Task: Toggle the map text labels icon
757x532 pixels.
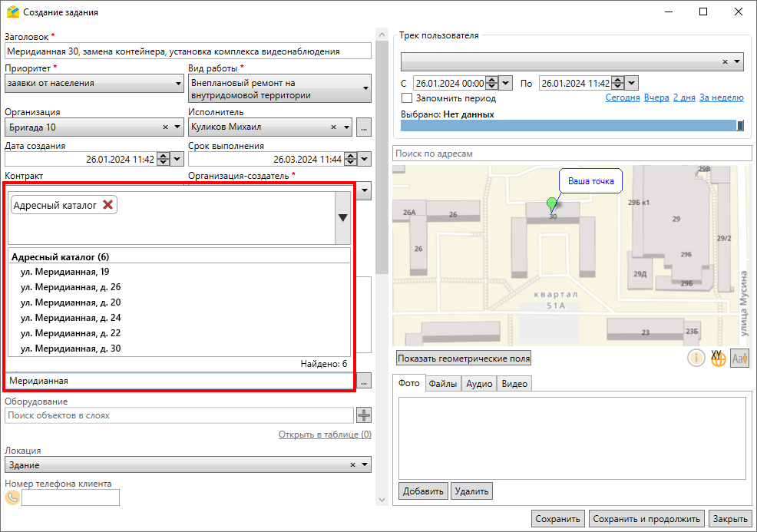Action: pos(739,358)
